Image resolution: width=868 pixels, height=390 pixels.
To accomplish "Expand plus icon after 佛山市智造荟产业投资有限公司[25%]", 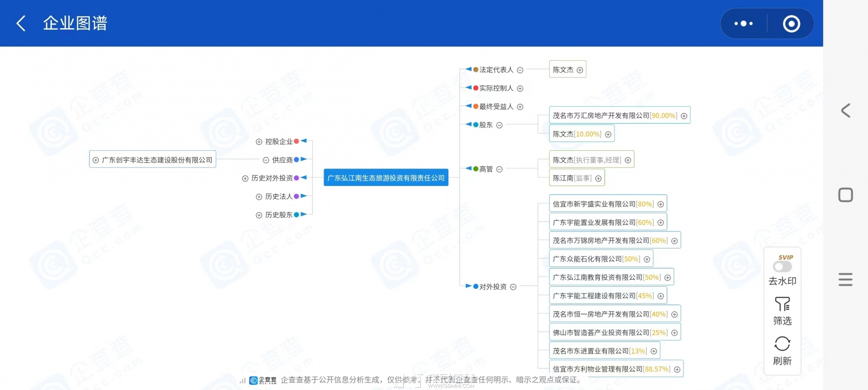I will click(x=674, y=332).
